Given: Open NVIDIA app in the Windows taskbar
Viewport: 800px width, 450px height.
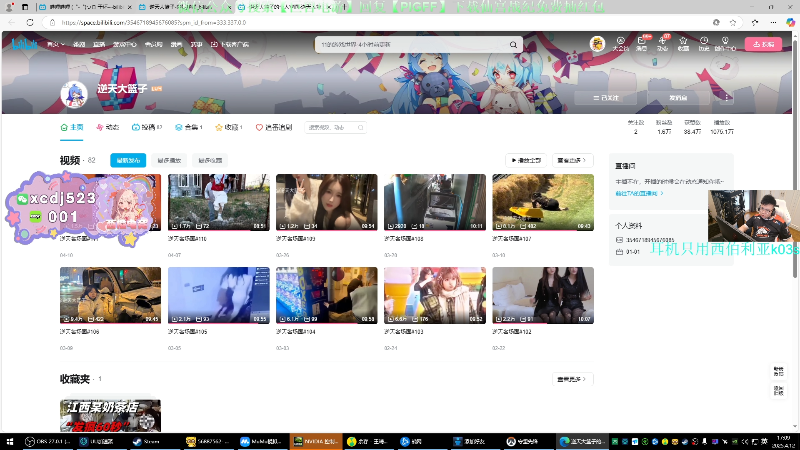Looking at the screenshot, I should point(315,441).
